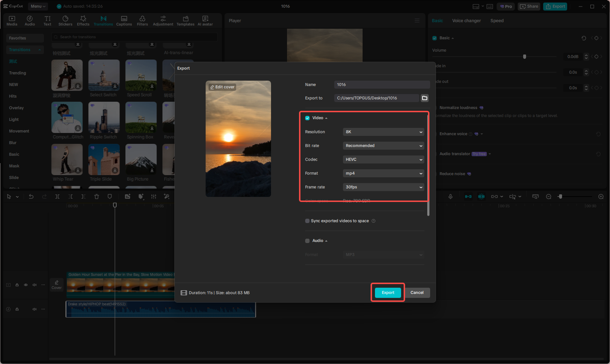Check the Sync exported videos to space option
Screen dimensions: 610x364
point(307,221)
